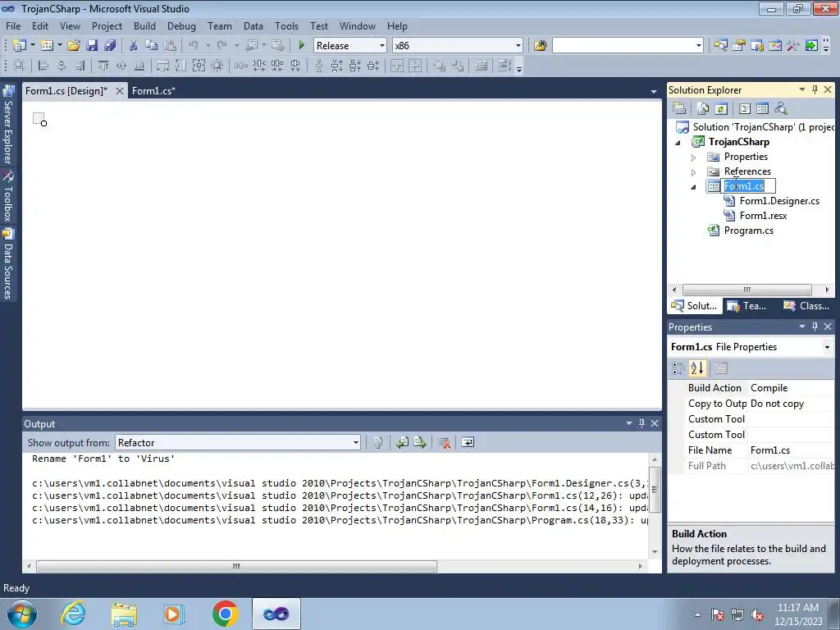
Task: Click Show All Files in Solution Explorer
Action: (x=703, y=109)
